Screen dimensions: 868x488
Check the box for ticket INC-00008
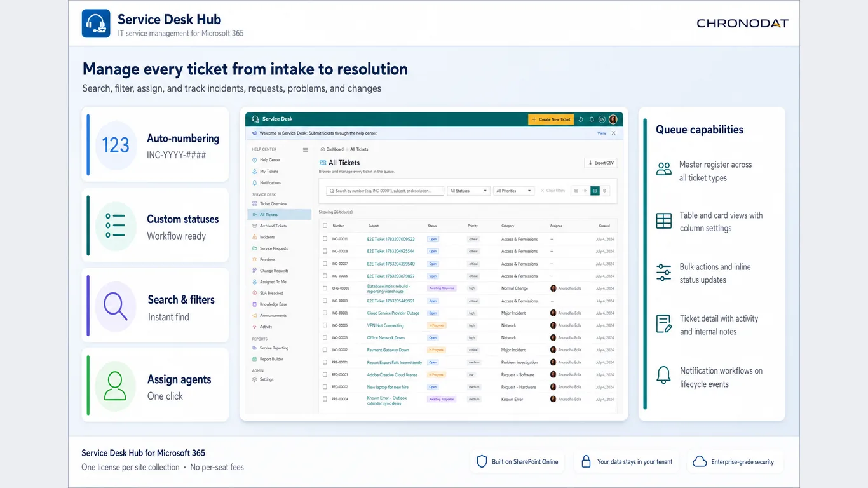(x=325, y=252)
